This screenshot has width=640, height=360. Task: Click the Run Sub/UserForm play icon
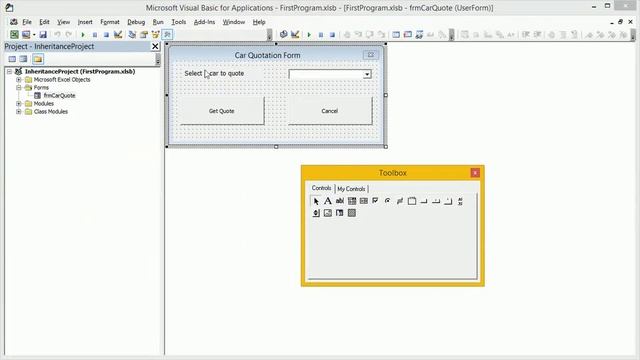click(83, 35)
